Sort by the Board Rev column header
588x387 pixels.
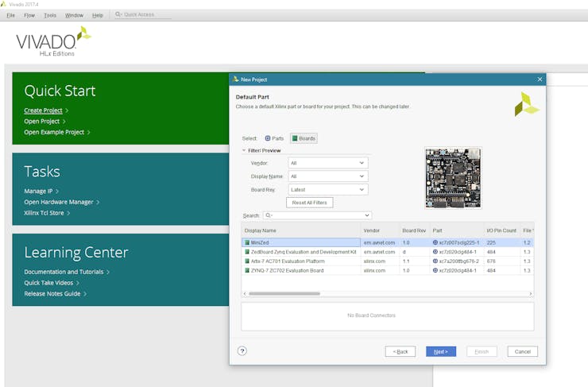(414, 230)
